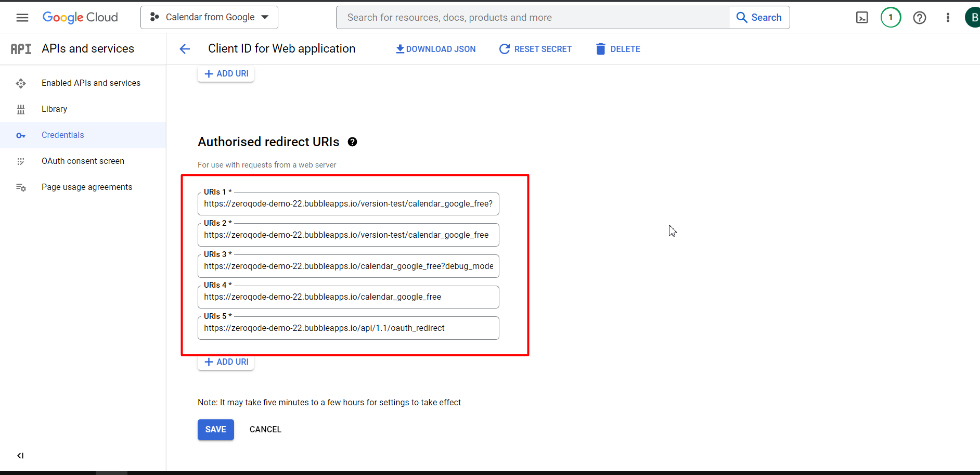980x475 pixels.
Task: Click DOWNLOAD JSON
Action: pos(435,49)
